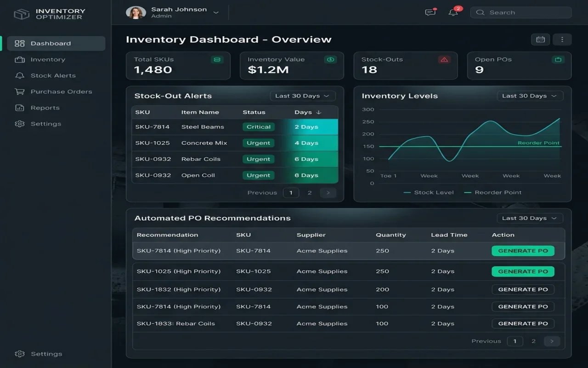
Task: Click the bottom sidebar Settings gear icon
Action: (20, 354)
